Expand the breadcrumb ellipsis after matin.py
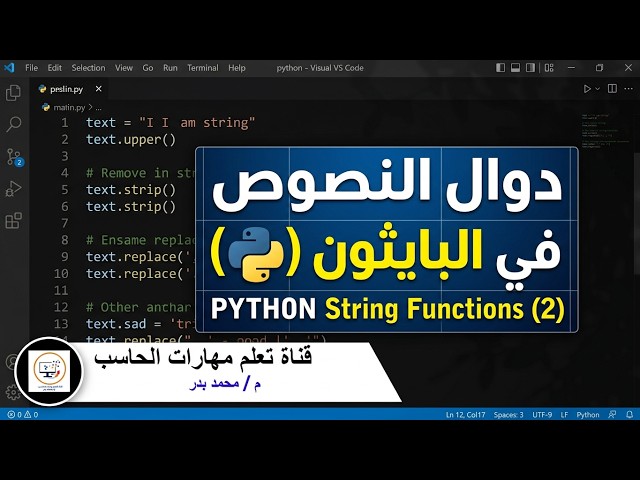The width and height of the screenshot is (640, 480). click(98, 108)
